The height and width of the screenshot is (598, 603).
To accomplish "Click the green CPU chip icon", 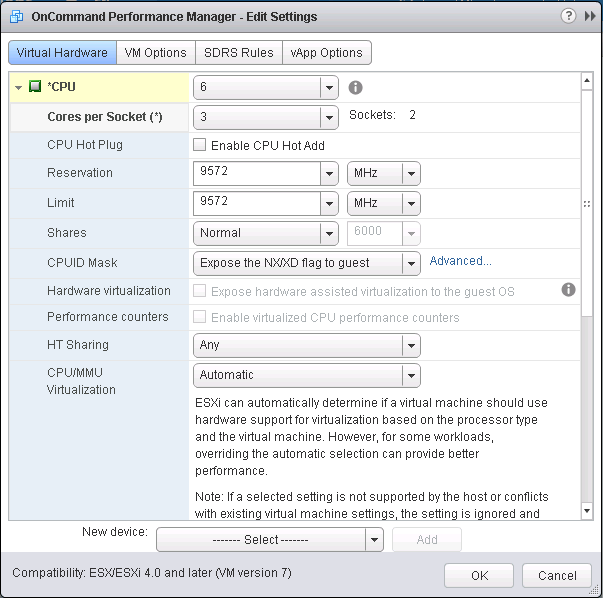I will click(x=35, y=87).
